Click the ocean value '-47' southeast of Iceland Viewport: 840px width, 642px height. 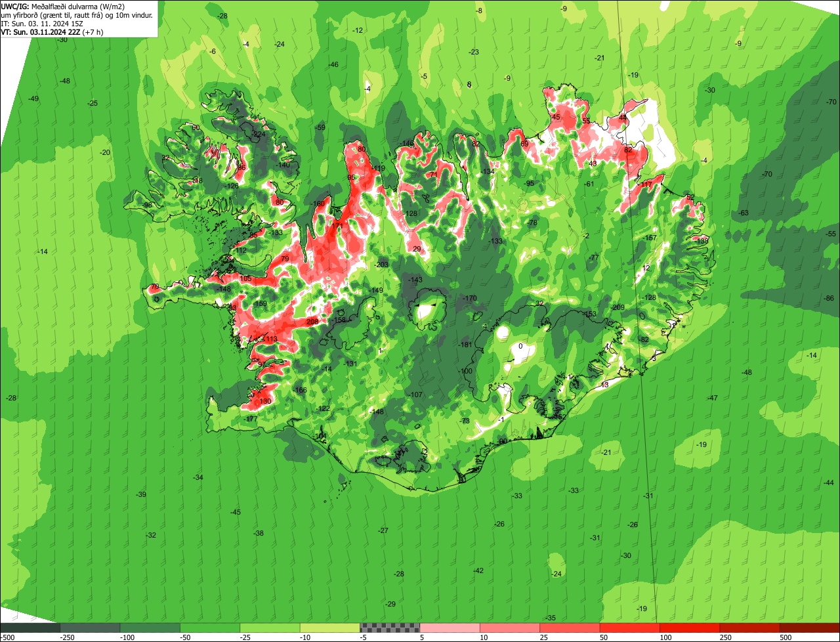click(x=713, y=398)
